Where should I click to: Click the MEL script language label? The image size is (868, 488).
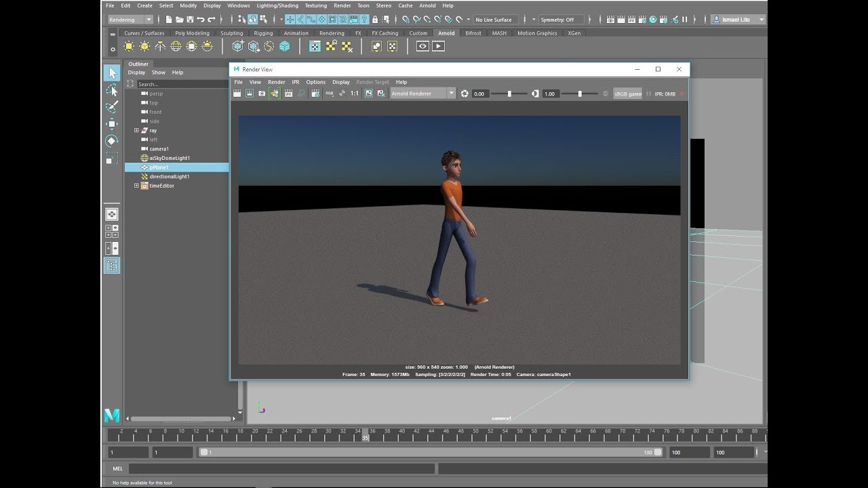[x=118, y=468]
